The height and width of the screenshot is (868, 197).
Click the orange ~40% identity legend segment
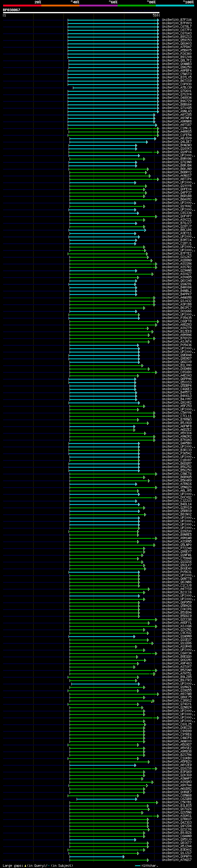click(60, 6)
